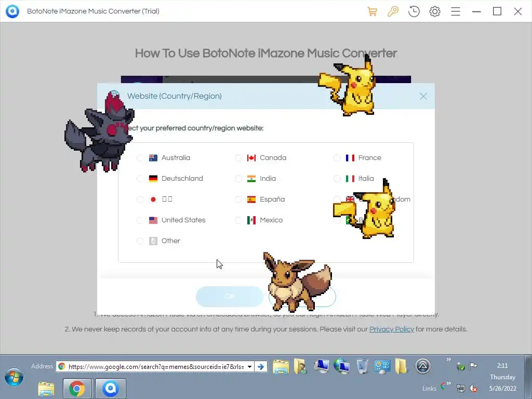Expand hidden toolbar items chevron above tray
This screenshot has height=399, width=532.
pyautogui.click(x=448, y=360)
